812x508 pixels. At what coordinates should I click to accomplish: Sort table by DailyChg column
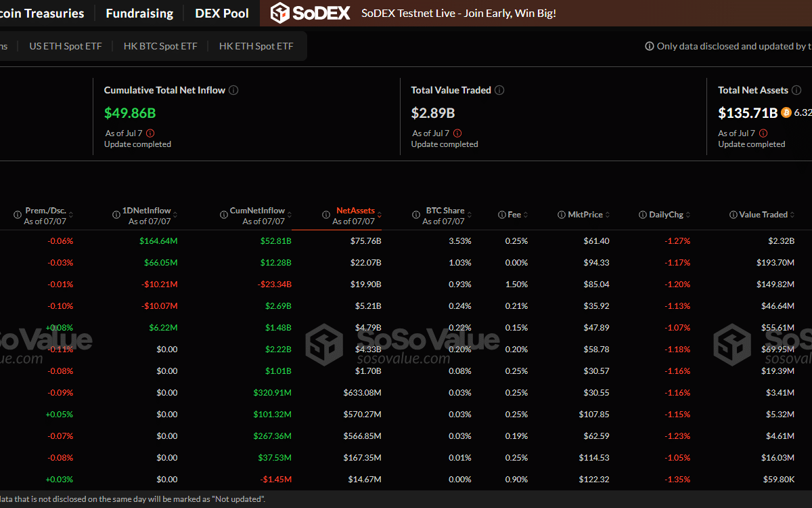point(666,215)
